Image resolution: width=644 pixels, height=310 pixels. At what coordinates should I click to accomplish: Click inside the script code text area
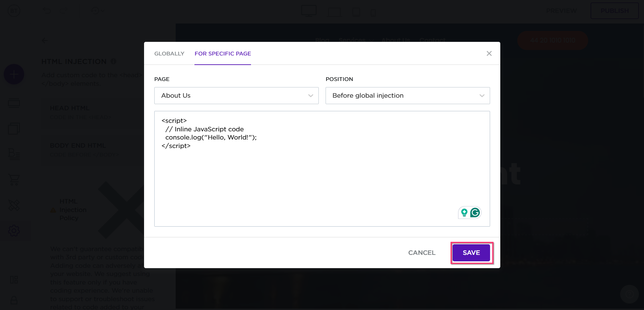pos(322,168)
